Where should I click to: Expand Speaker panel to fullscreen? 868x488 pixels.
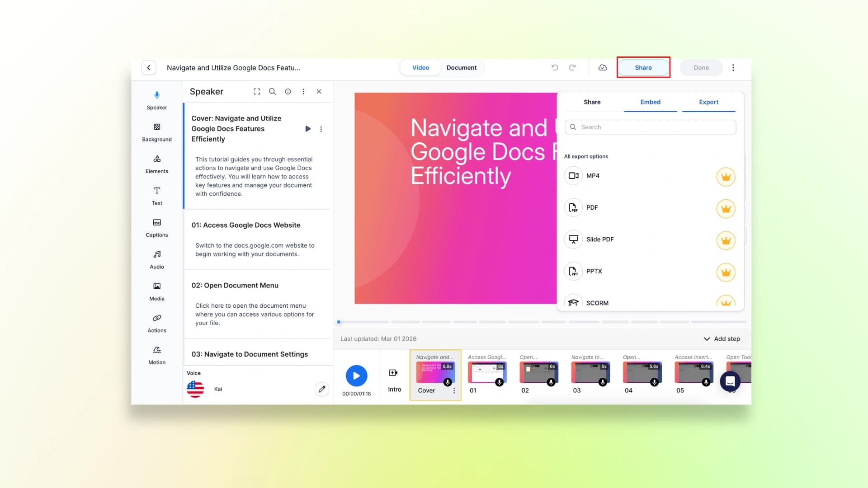click(x=257, y=92)
